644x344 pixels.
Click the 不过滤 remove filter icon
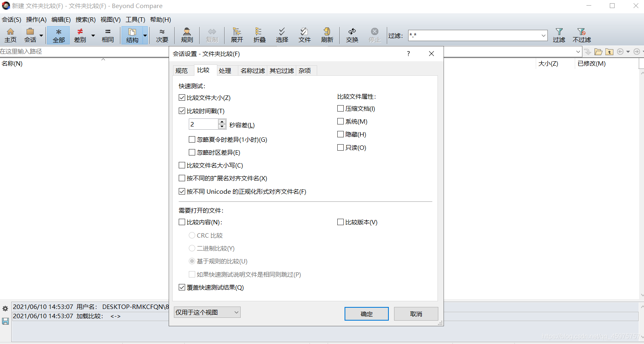coord(582,35)
